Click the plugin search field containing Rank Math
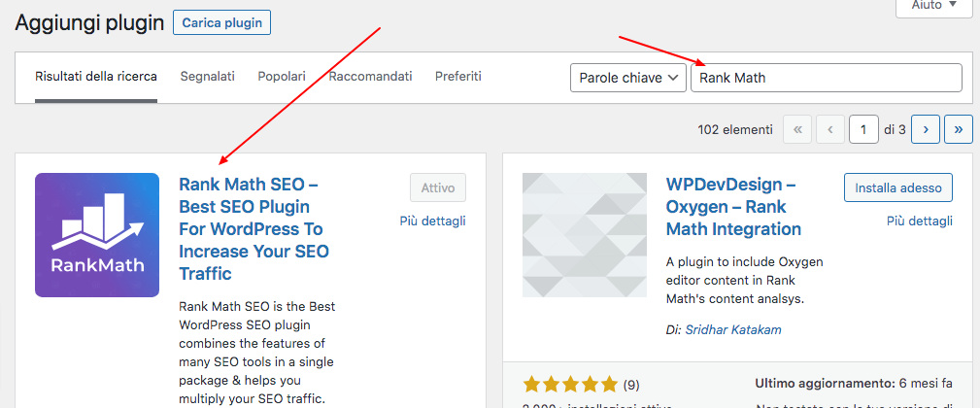This screenshot has width=980, height=408. pyautogui.click(x=827, y=78)
